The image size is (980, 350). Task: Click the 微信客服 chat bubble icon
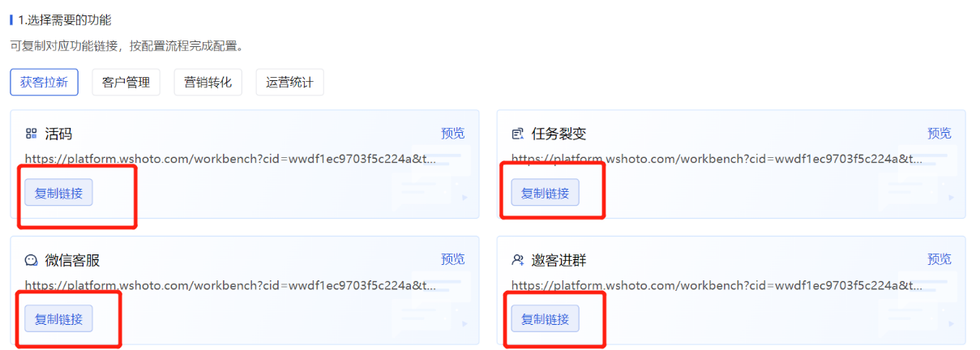[x=31, y=260]
